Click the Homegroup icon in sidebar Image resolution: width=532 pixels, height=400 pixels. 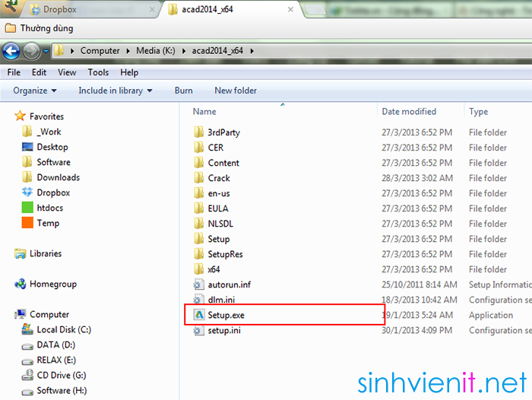(x=20, y=284)
